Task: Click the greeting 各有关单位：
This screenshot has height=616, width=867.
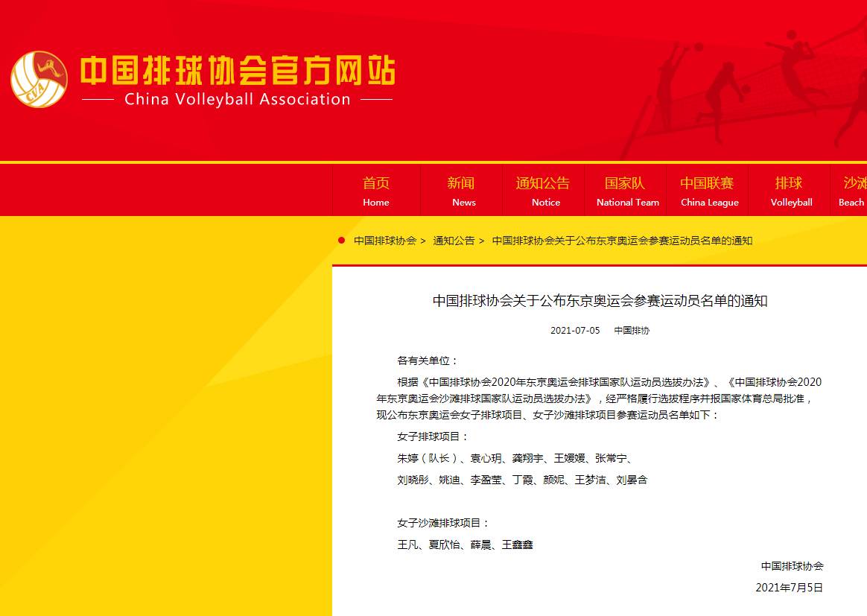Action: [428, 361]
